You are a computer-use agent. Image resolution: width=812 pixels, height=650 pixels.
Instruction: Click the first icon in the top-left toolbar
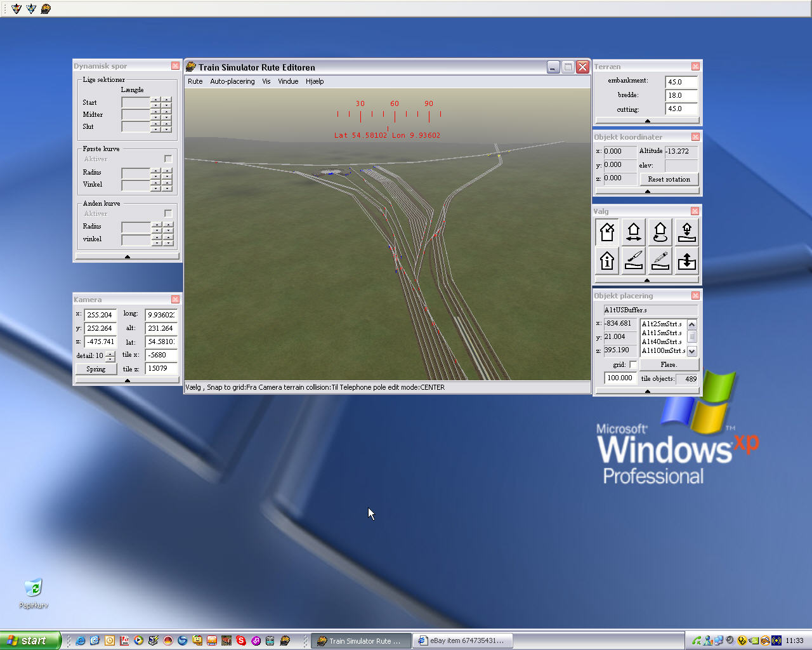tap(16, 9)
